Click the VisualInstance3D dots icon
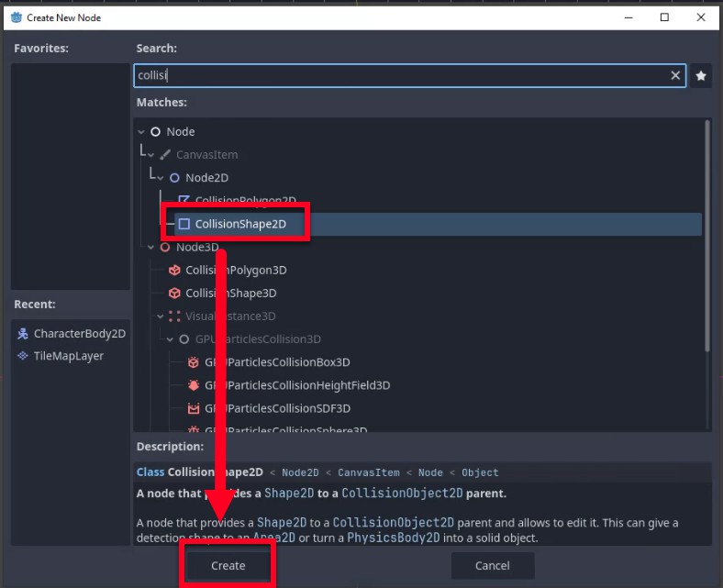 [x=174, y=316]
